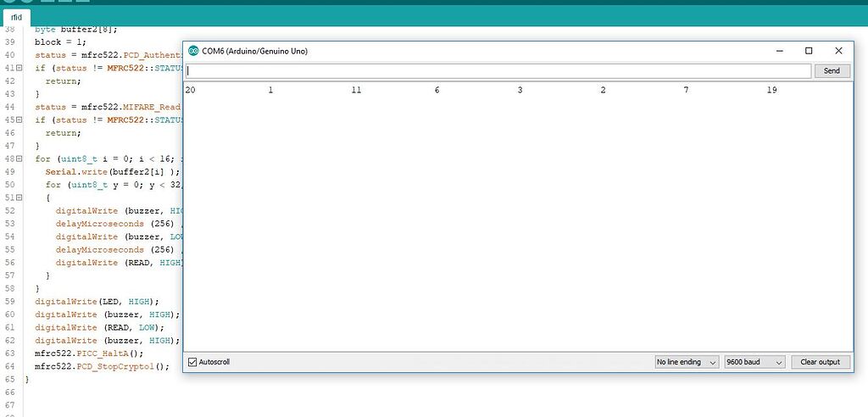Minimize the COM6 Serial Monitor window
Image resolution: width=868 pixels, height=417 pixels.
coord(780,51)
